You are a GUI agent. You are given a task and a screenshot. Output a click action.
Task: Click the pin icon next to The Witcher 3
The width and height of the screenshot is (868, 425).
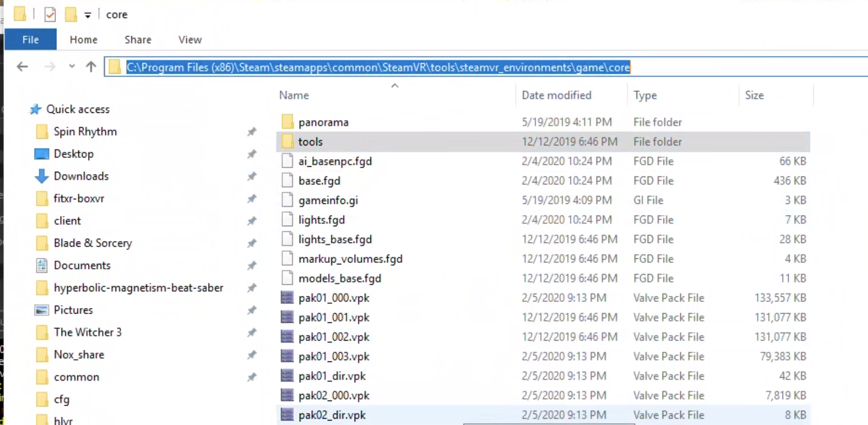point(252,332)
